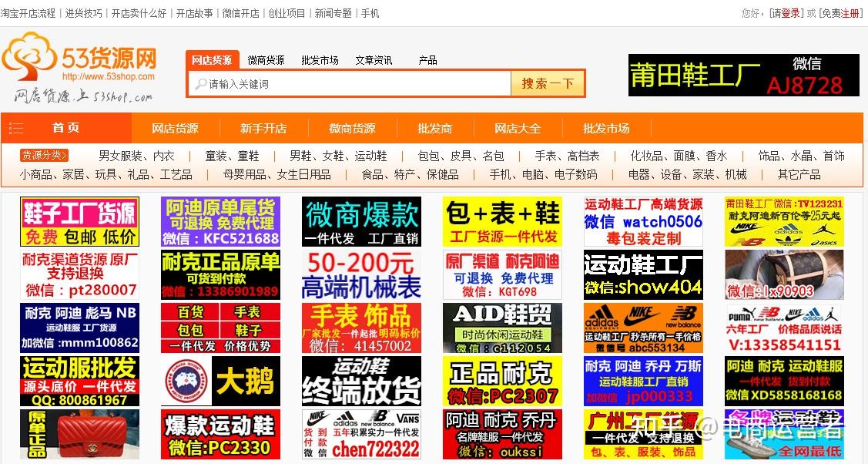This screenshot has width=868, height=464.
Task: Click the 货源分类 orange tag
Action: tap(45, 155)
